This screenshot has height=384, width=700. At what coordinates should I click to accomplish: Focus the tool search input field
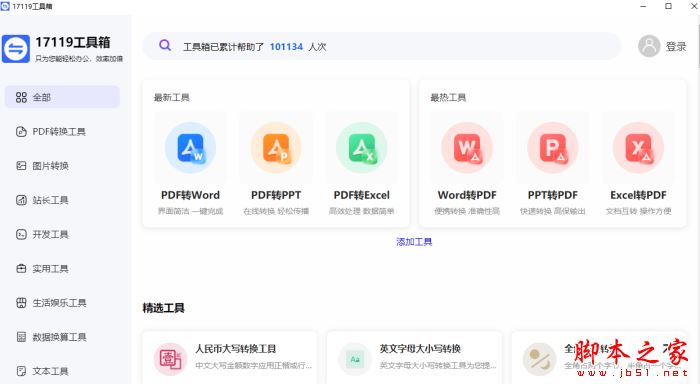point(382,46)
